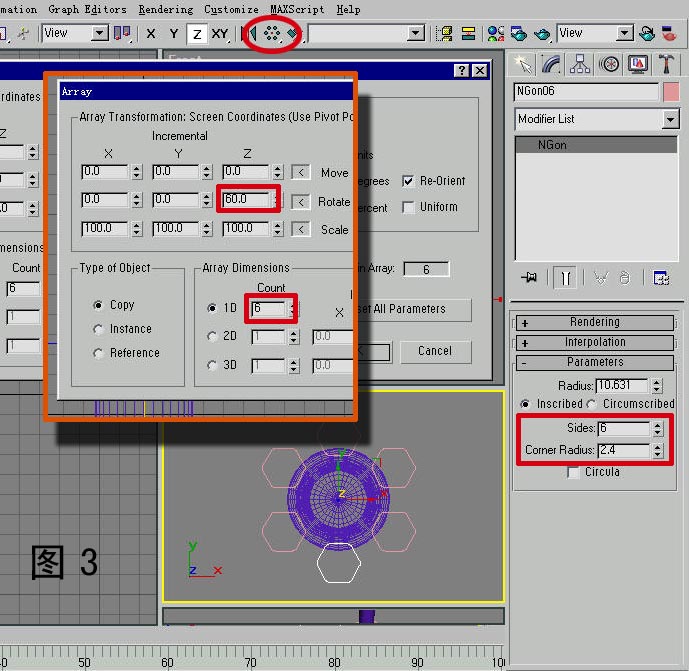Select Copy as the type of object
The width and height of the screenshot is (689, 671).
(x=98, y=305)
